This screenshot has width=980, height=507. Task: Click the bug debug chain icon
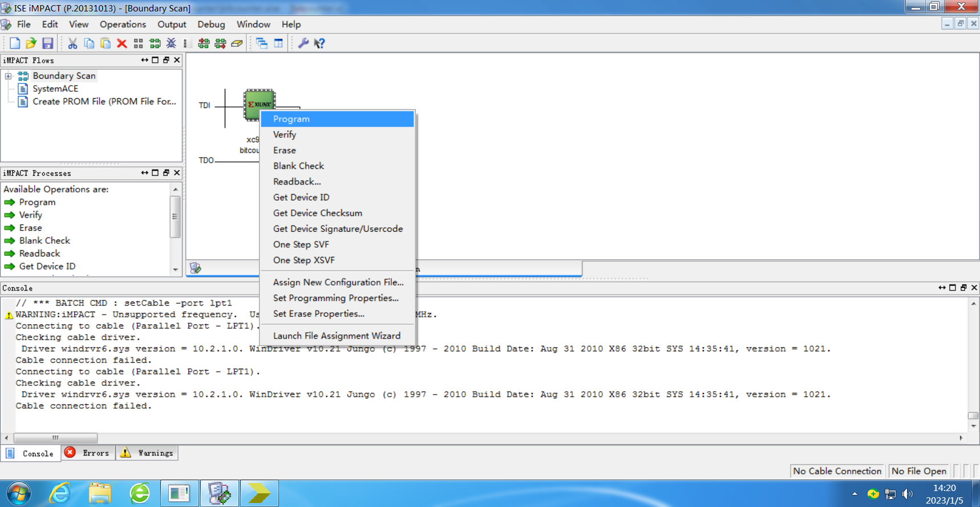(x=171, y=43)
